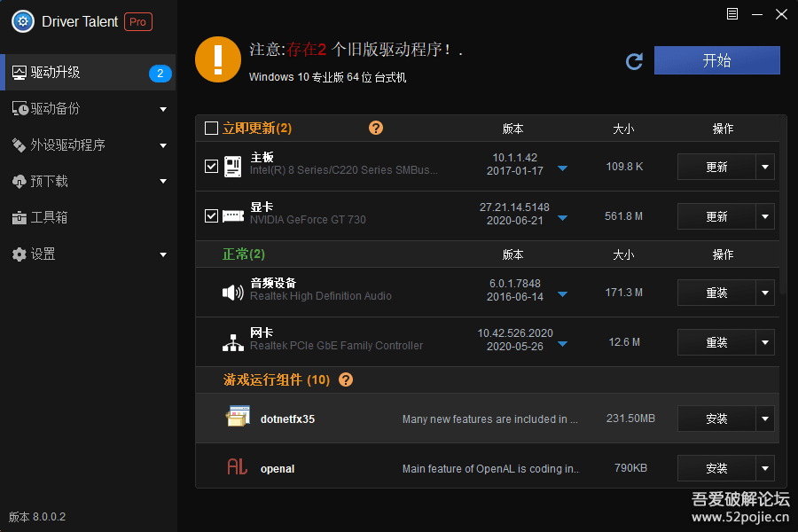Click the 驱动备份 backup icon
Viewport: 798px width, 532px height.
coord(20,109)
